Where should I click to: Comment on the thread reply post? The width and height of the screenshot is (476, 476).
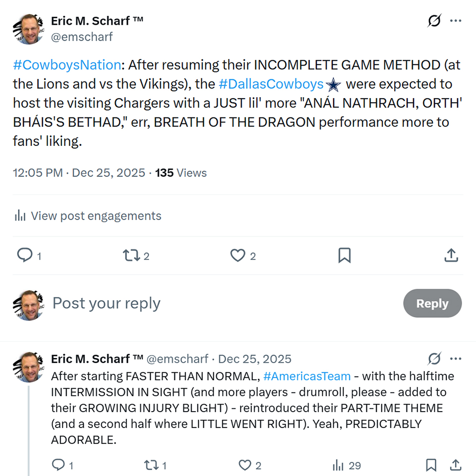pyautogui.click(x=59, y=465)
